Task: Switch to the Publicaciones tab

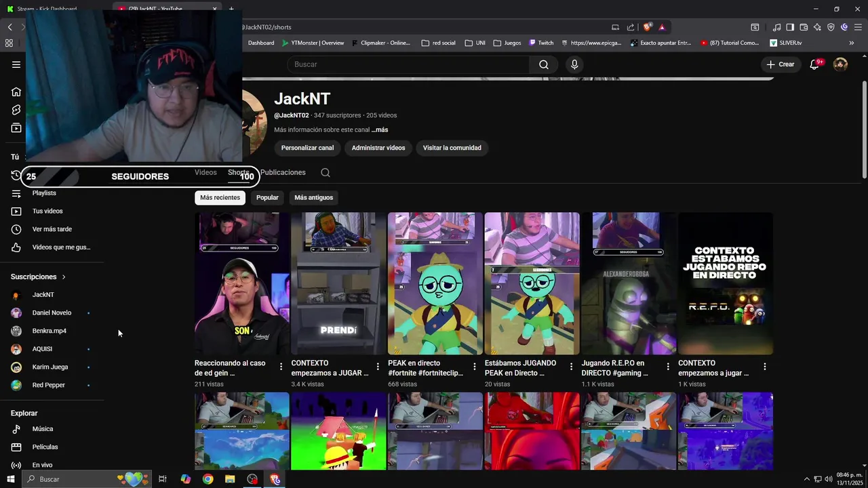Action: pos(283,172)
